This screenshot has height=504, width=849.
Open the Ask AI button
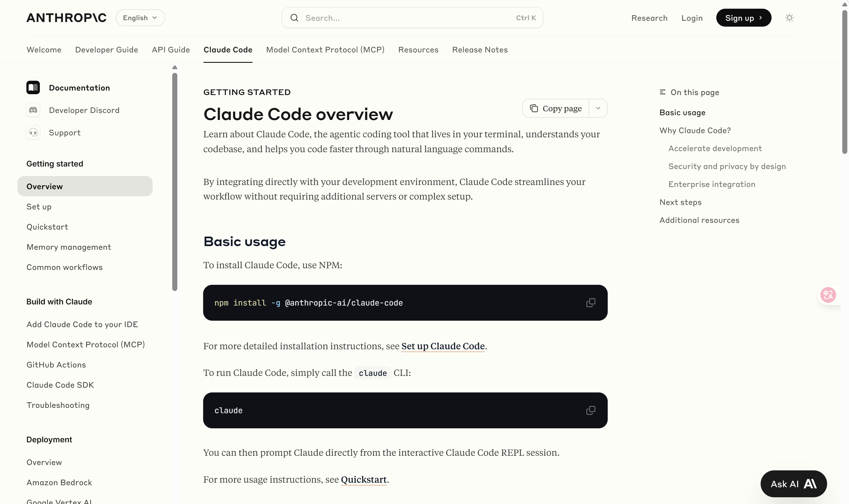tap(793, 484)
